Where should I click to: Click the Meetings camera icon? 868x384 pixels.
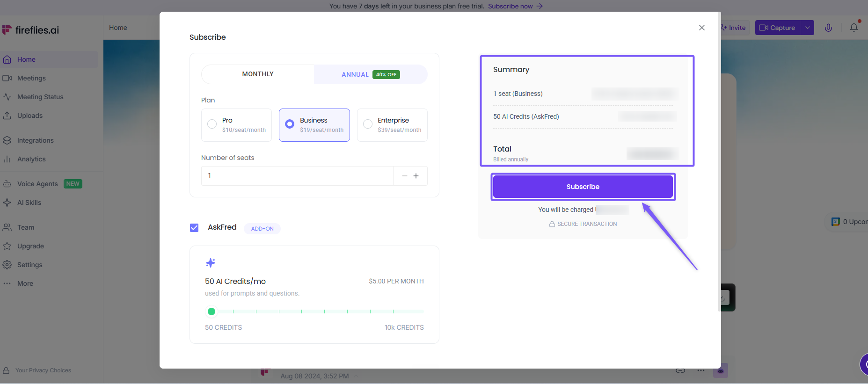(7, 78)
